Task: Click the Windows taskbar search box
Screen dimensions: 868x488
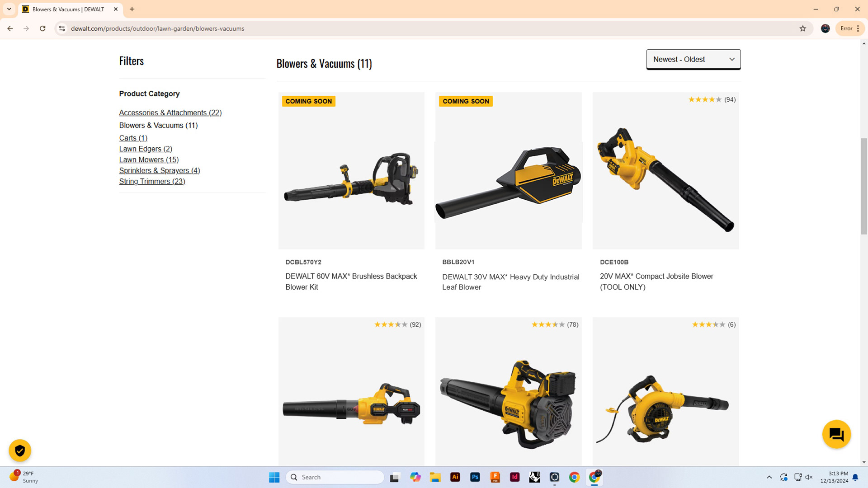Action: (335, 477)
